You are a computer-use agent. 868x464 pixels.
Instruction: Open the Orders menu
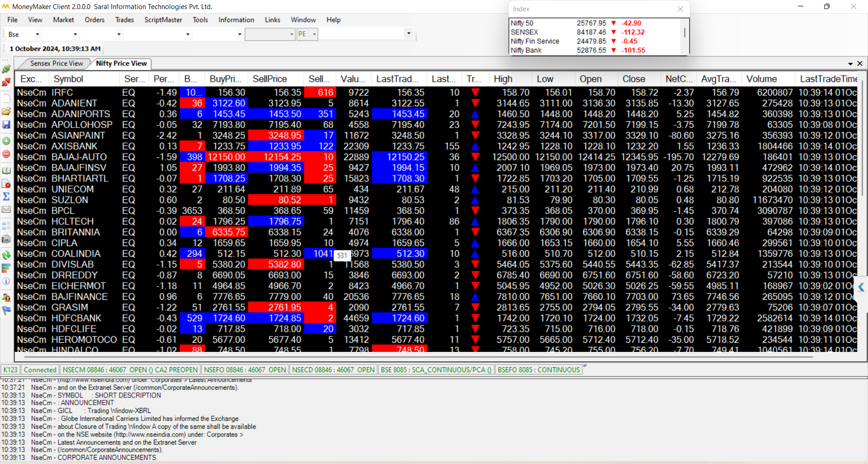(x=94, y=20)
